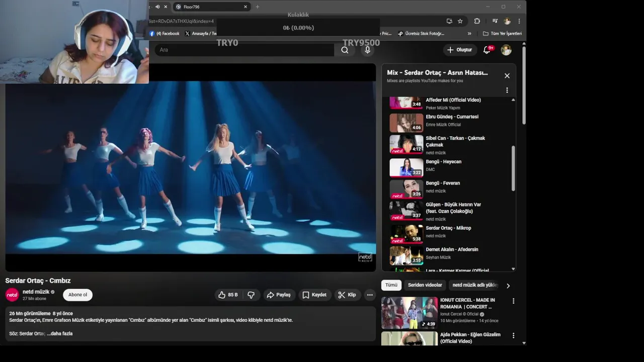Open the netd müzik channel avatar

pyautogui.click(x=12, y=295)
